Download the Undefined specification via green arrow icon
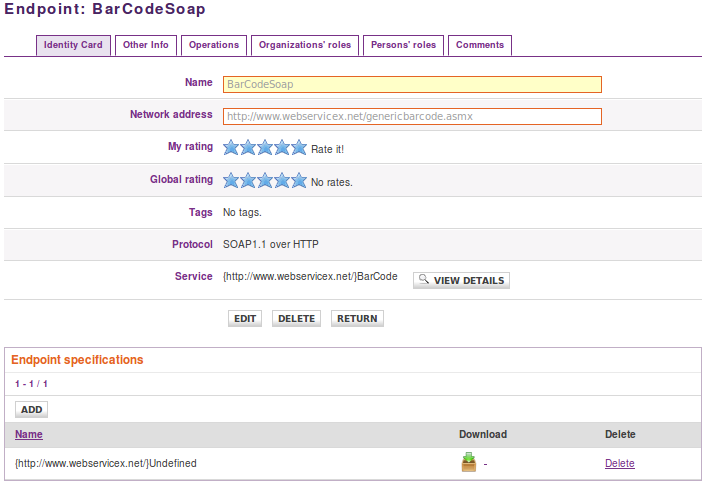This screenshot has height=489, width=708. 468,462
